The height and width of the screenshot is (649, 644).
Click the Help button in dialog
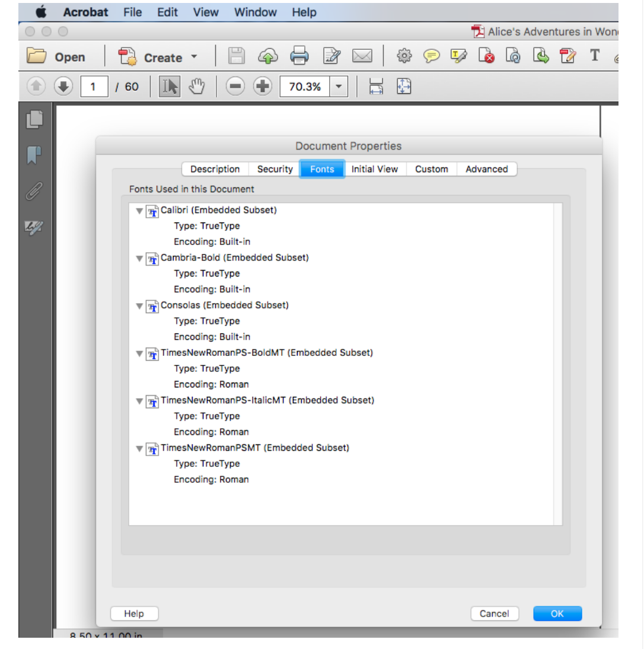click(x=134, y=613)
